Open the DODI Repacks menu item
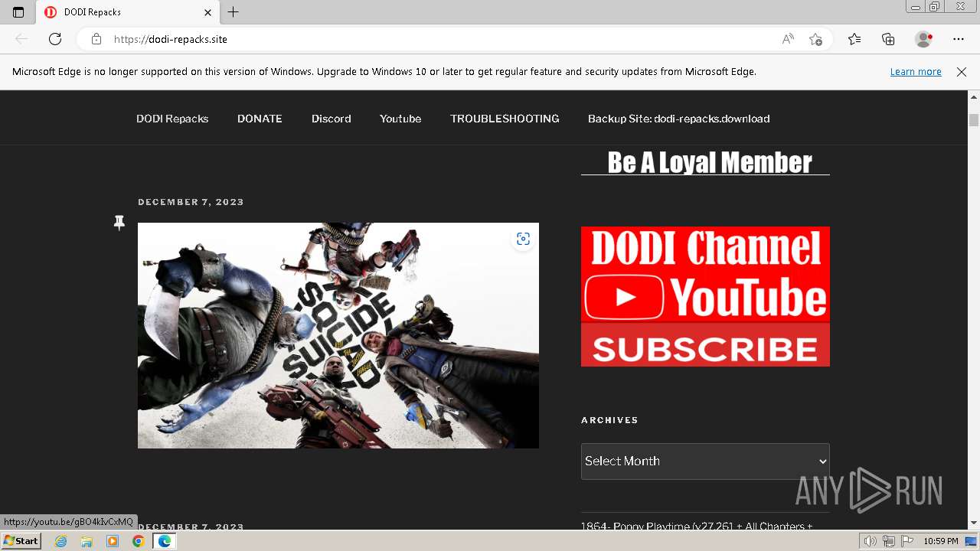 pos(172,119)
